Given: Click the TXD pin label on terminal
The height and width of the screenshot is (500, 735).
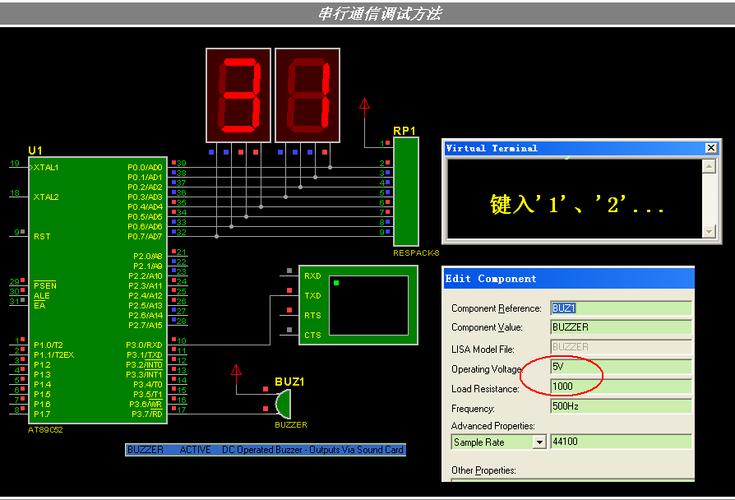Looking at the screenshot, I should pos(313,296).
